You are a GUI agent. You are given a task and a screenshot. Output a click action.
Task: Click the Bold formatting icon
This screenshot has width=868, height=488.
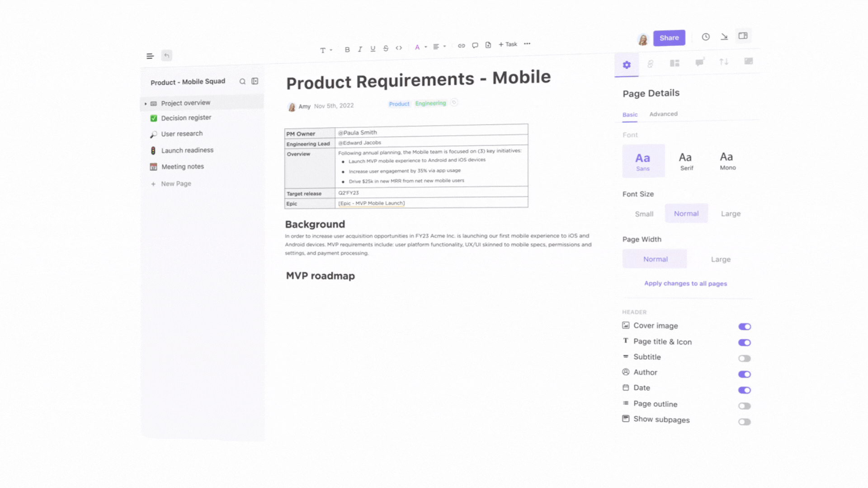coord(347,48)
